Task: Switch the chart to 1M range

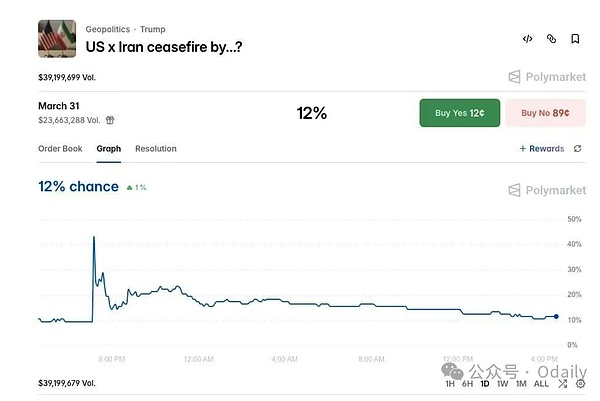Action: (520, 383)
